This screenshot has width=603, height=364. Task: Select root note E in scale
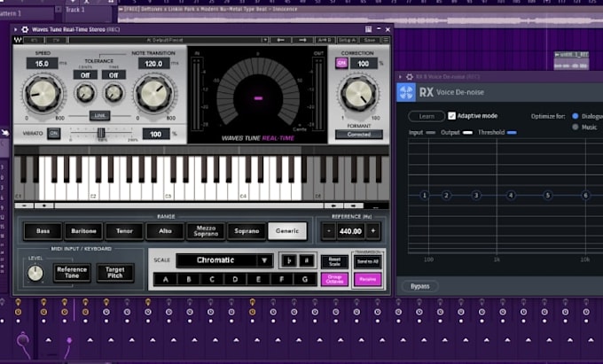pyautogui.click(x=258, y=279)
